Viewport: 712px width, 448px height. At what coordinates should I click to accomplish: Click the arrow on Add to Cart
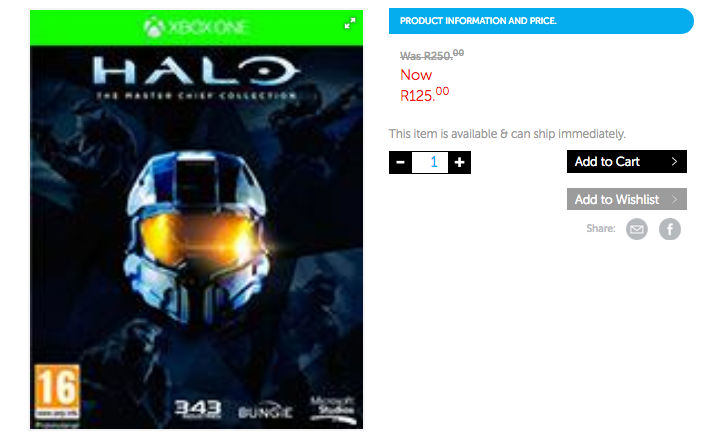click(x=674, y=162)
